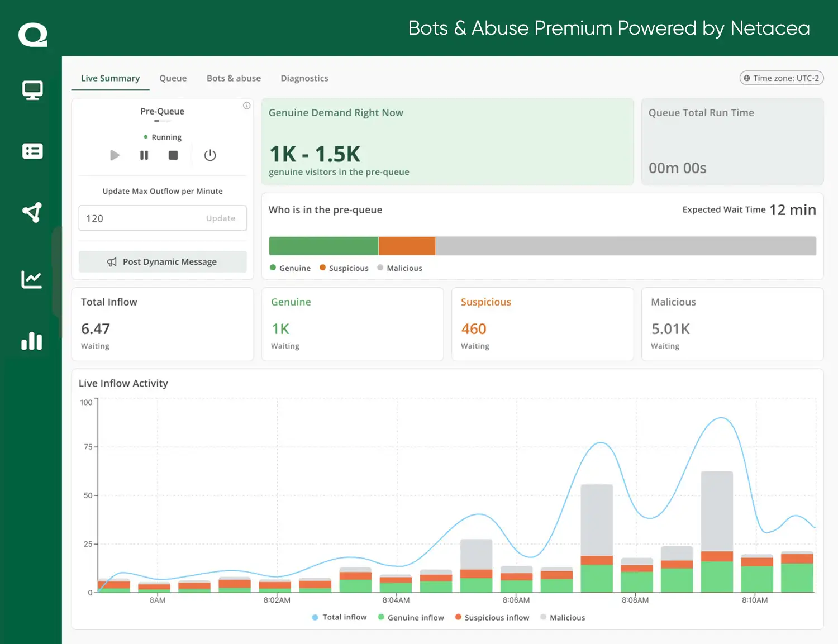Open the bar chart icon in sidebar
Viewport: 838px width, 644px height.
pyautogui.click(x=32, y=341)
